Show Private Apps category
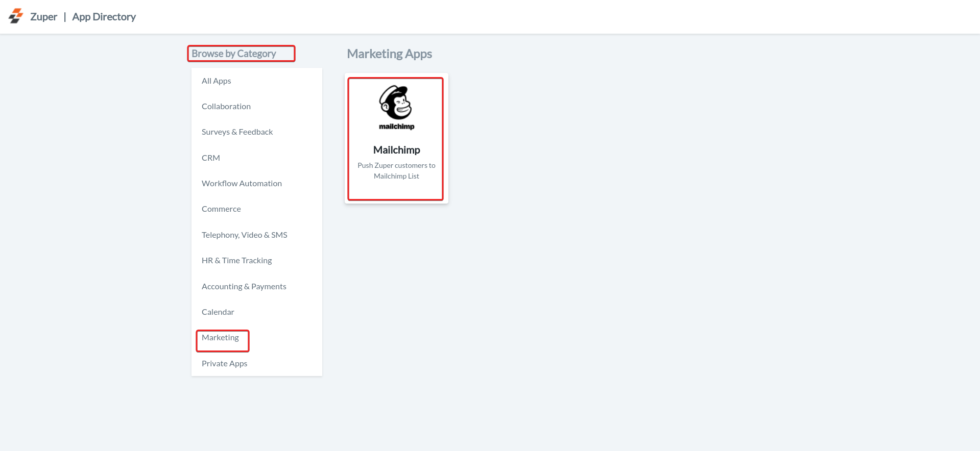 224,364
